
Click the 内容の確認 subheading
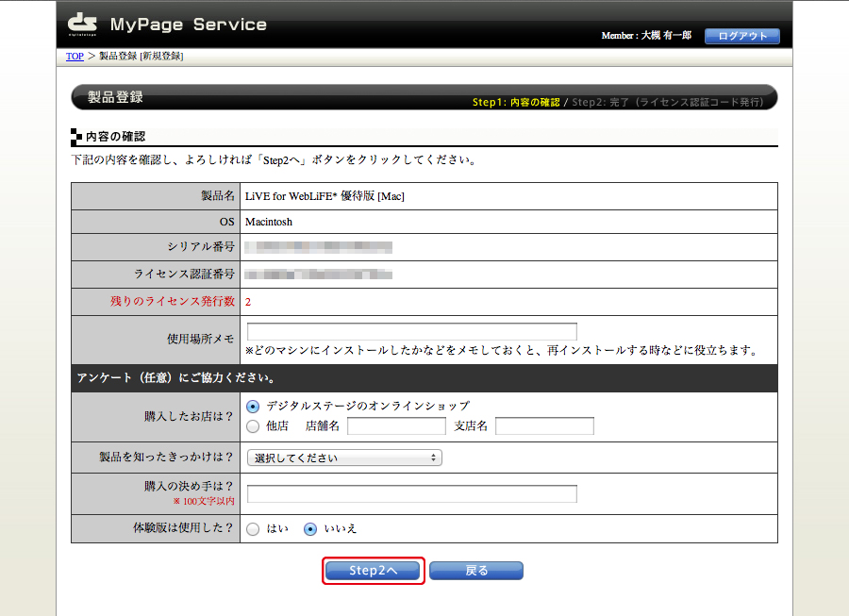pos(115,137)
